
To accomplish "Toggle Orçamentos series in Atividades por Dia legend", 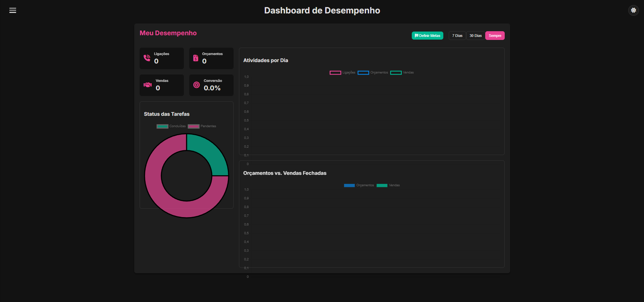I will pyautogui.click(x=373, y=72).
